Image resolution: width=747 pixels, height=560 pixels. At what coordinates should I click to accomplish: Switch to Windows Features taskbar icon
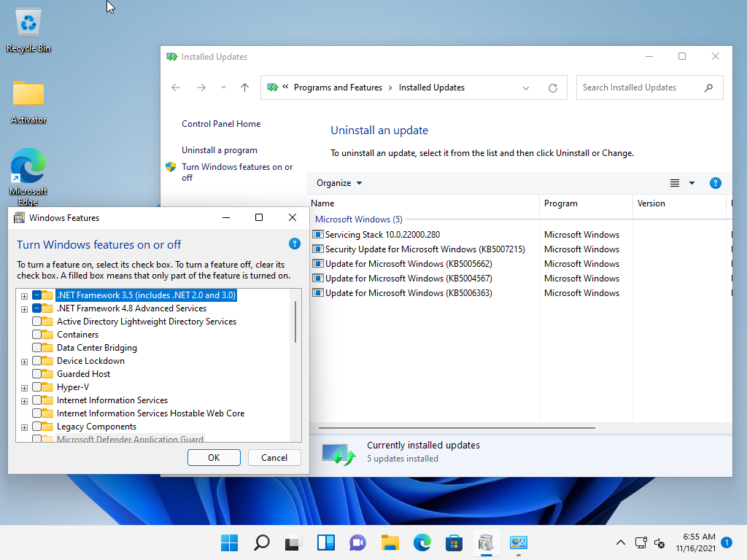(486, 542)
